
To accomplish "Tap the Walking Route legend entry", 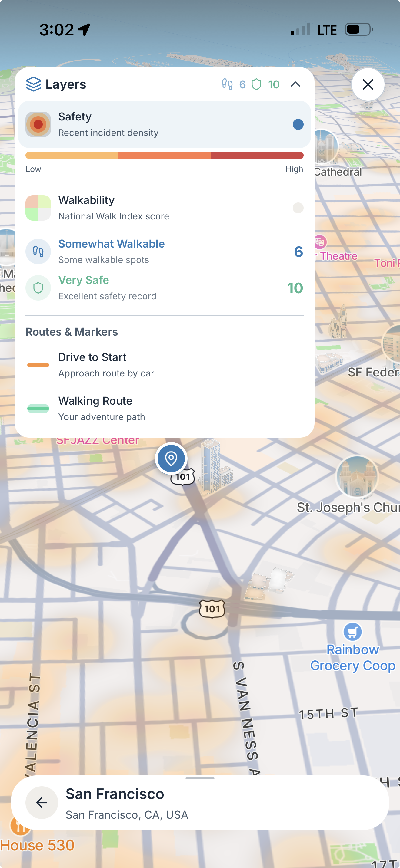I will (165, 408).
